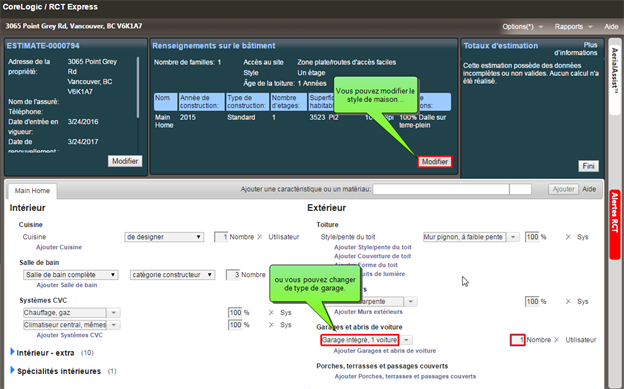Click the Nombre d'étages column header
The image size is (624, 389).
289,102
